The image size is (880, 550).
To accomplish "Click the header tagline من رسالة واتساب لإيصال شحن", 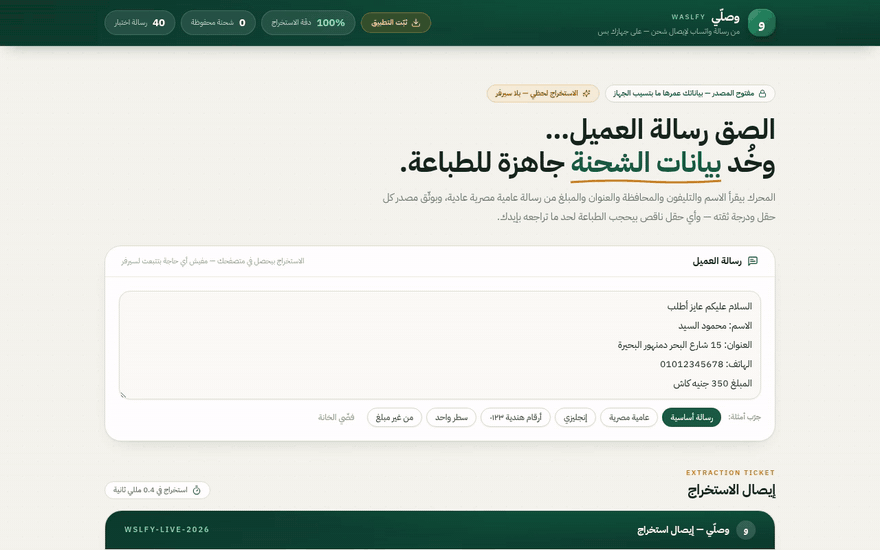I will click(x=668, y=32).
